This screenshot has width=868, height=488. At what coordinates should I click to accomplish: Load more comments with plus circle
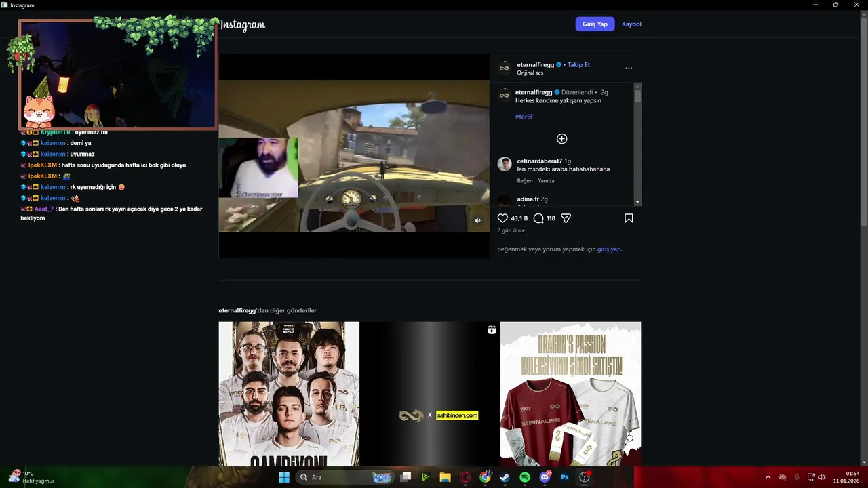(561, 138)
